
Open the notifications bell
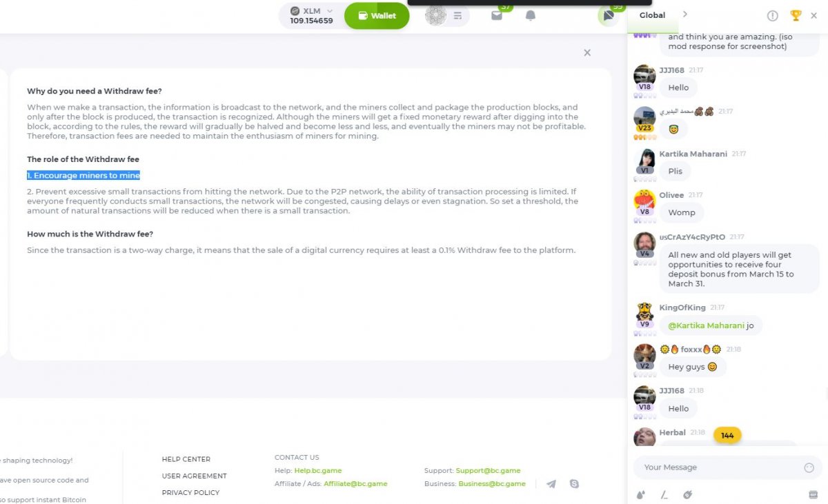[531, 15]
